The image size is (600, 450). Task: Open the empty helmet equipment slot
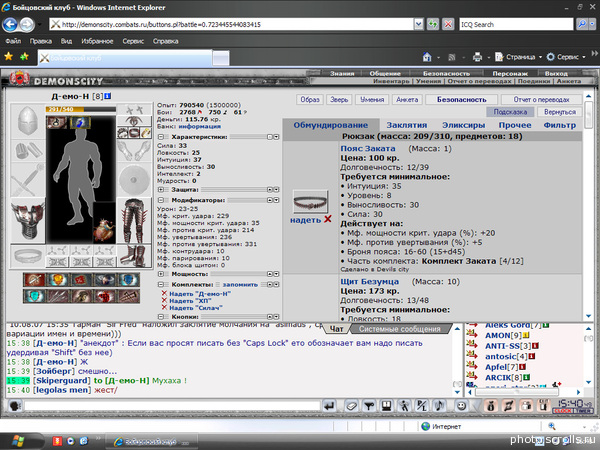[x=28, y=121]
